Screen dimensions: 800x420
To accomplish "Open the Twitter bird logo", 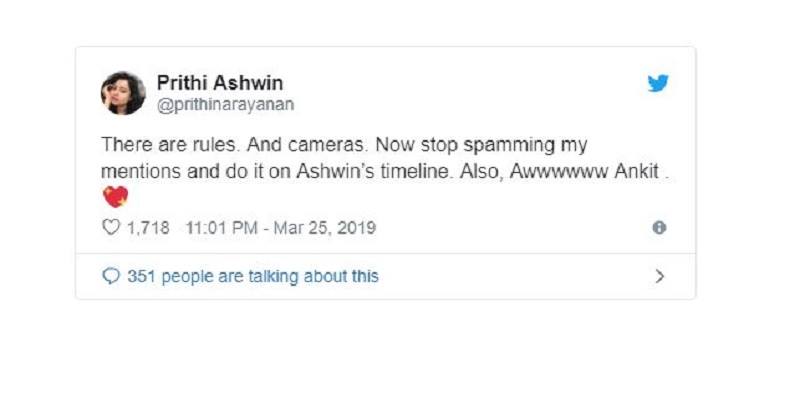I will tap(658, 83).
